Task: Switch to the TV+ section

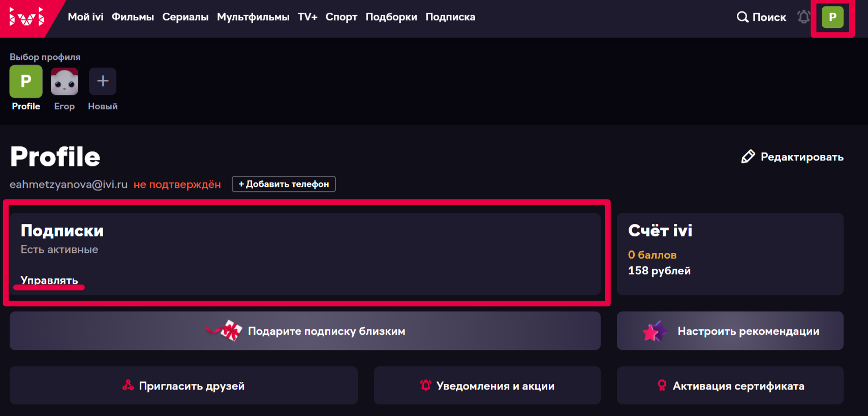Action: tap(307, 17)
